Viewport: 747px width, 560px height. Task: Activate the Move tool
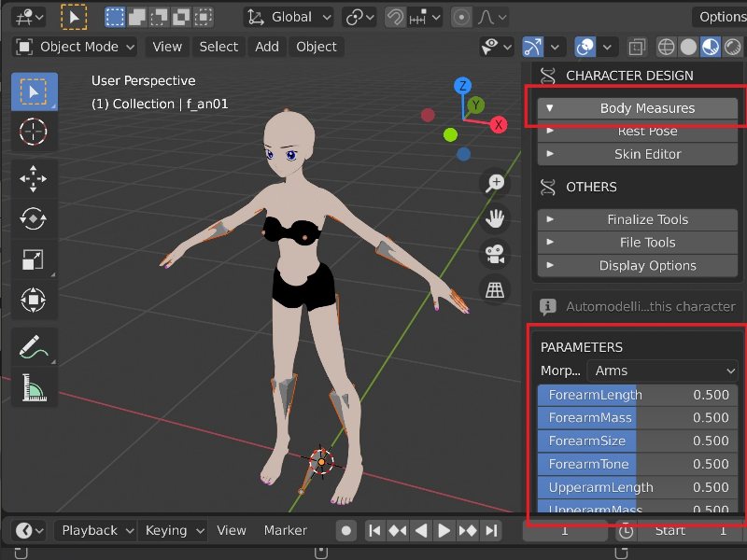[x=34, y=177]
